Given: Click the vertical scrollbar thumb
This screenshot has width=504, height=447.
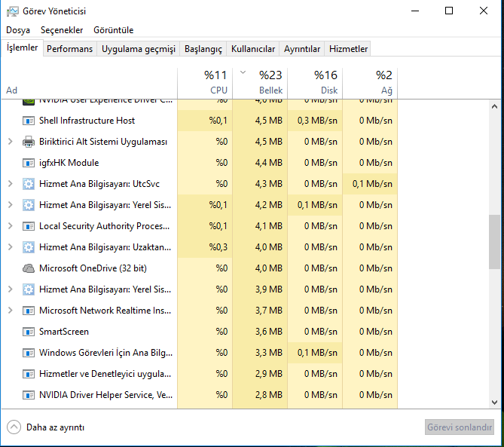Looking at the screenshot, I should tap(494, 242).
